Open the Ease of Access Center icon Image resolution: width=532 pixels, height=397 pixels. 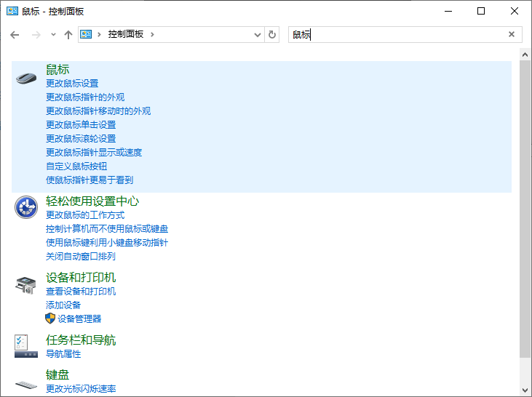point(26,208)
